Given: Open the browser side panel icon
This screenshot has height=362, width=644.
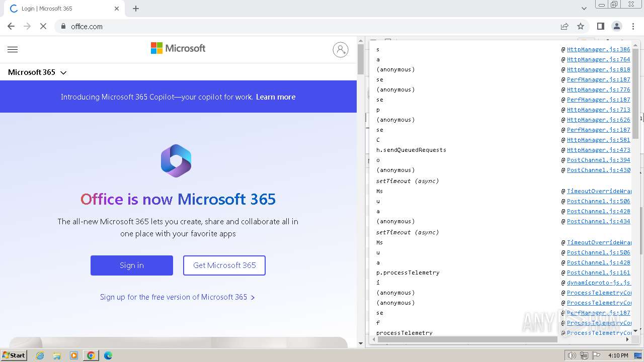Looking at the screenshot, I should (601, 26).
